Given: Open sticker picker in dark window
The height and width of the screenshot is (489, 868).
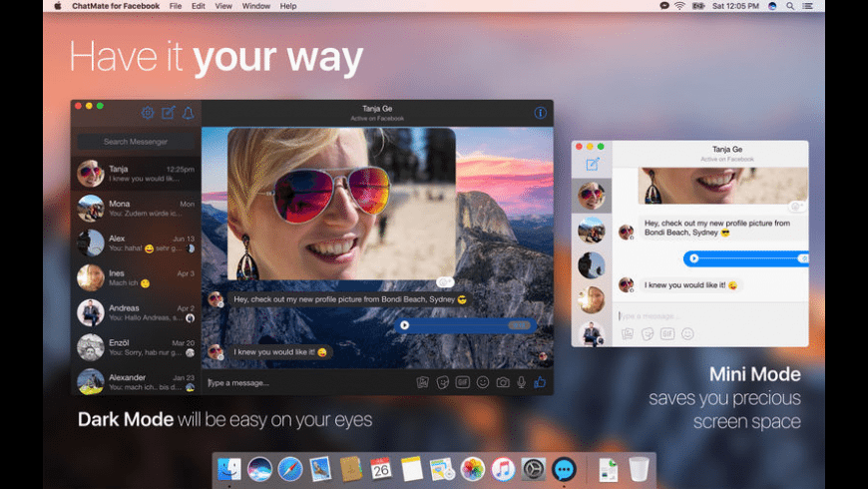Looking at the screenshot, I should click(x=442, y=382).
